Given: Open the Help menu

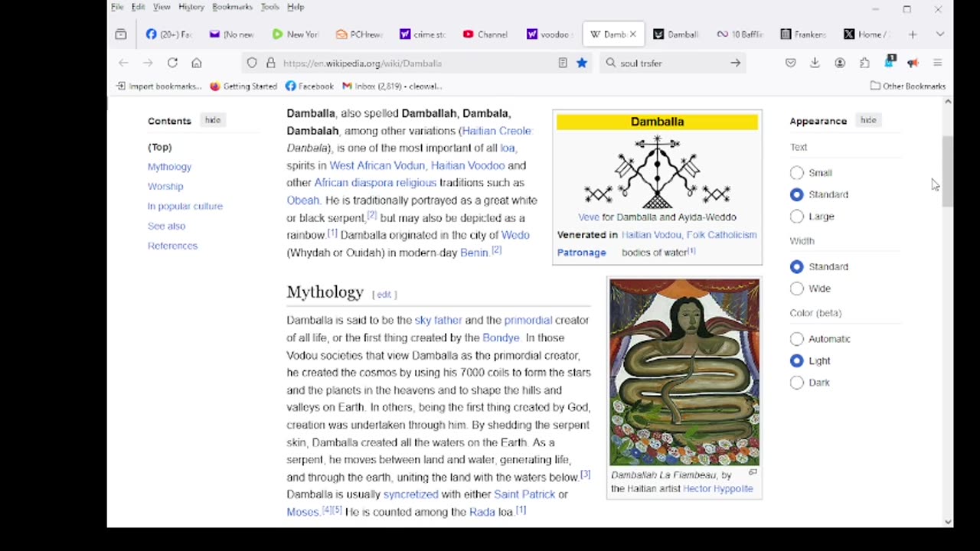Looking at the screenshot, I should (296, 7).
